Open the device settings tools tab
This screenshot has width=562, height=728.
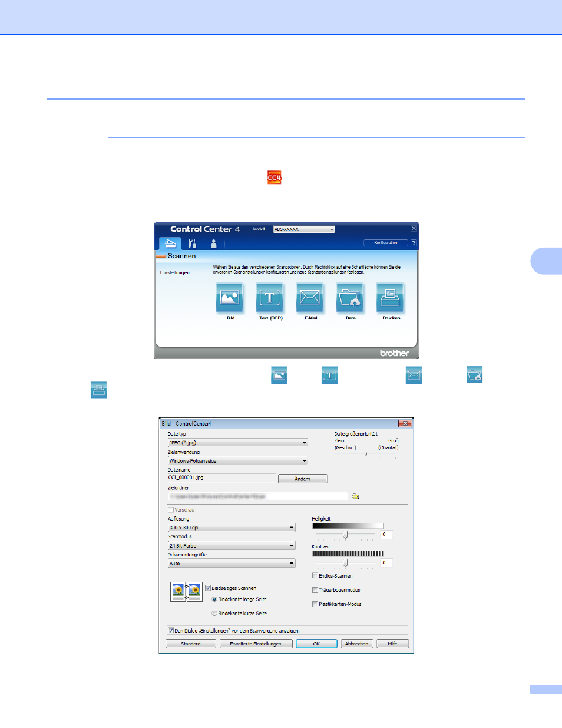pyautogui.click(x=192, y=243)
